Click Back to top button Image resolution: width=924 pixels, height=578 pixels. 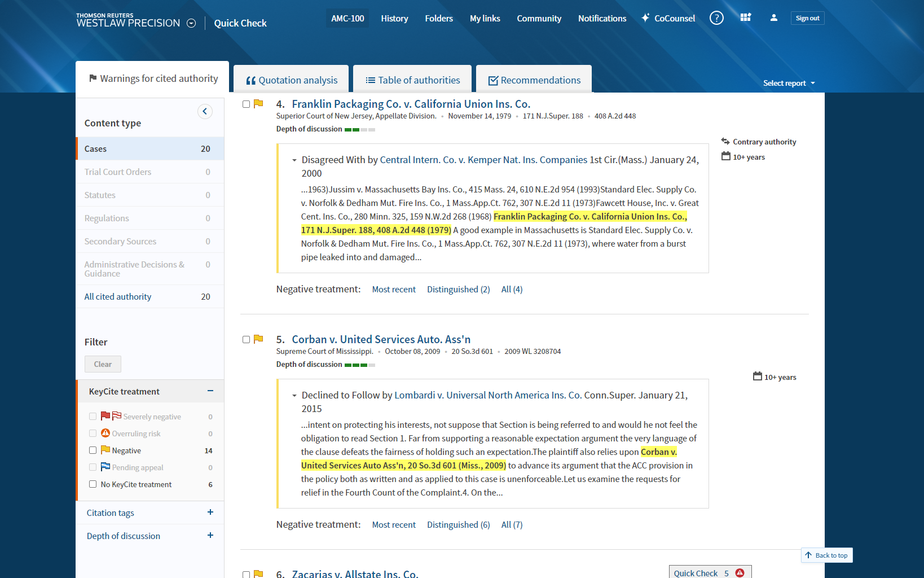click(x=826, y=555)
